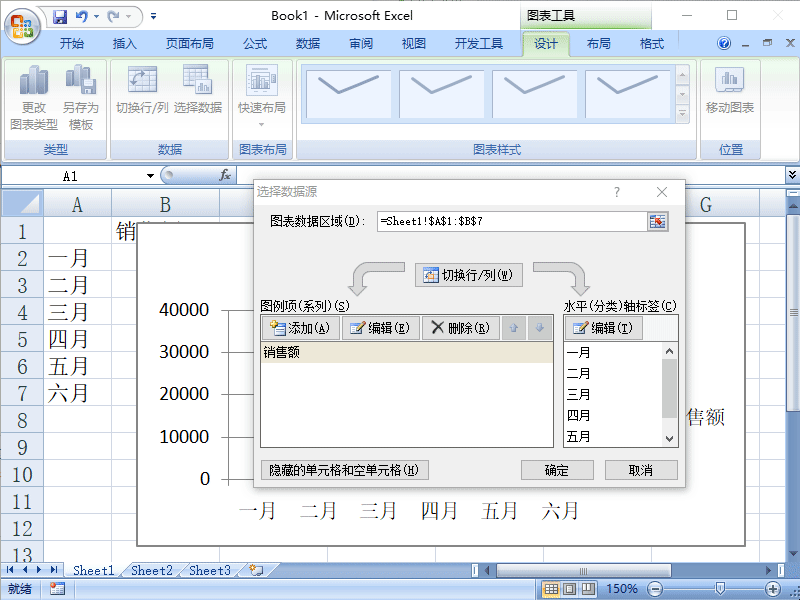Edit the series with 编辑(E)
800x600 pixels.
click(381, 328)
